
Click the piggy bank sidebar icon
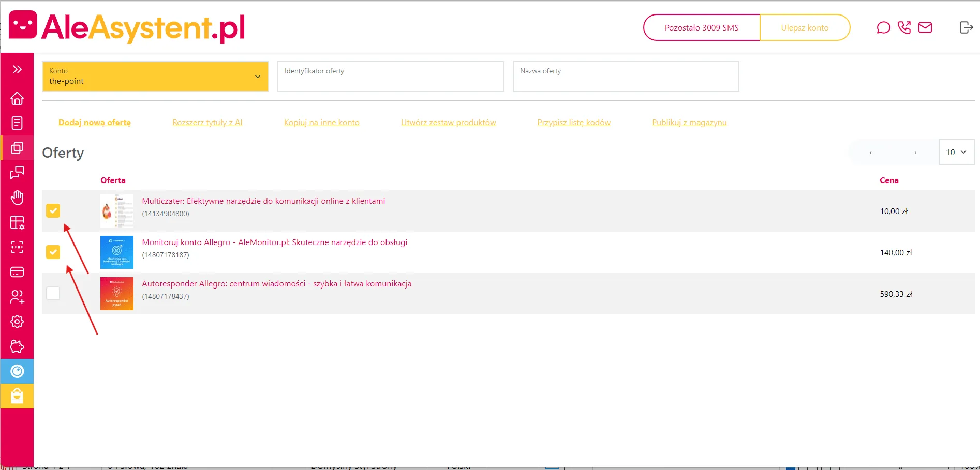[x=17, y=346]
